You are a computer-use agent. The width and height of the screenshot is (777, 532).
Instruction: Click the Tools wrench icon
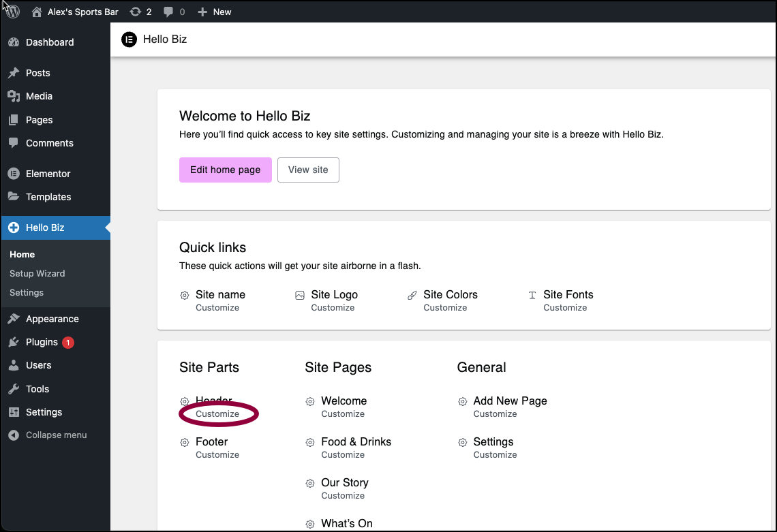14,389
